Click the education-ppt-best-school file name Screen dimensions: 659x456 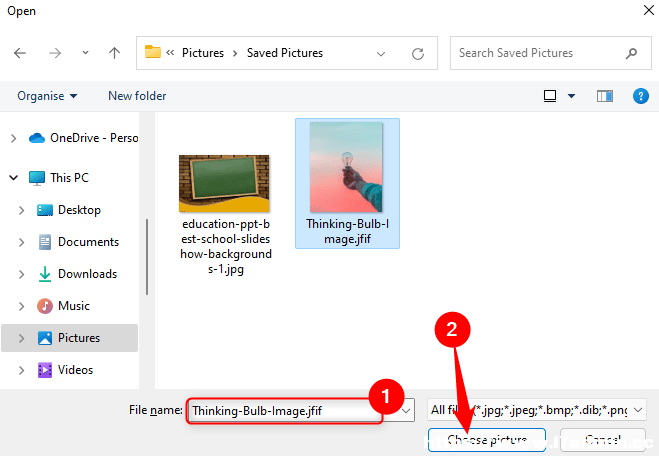coord(226,246)
